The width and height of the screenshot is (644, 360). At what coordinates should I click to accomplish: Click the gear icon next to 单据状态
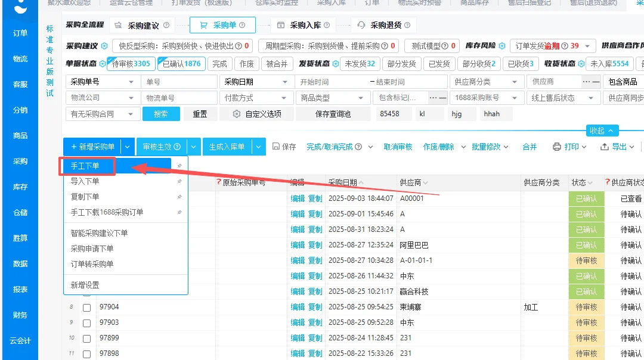(103, 64)
